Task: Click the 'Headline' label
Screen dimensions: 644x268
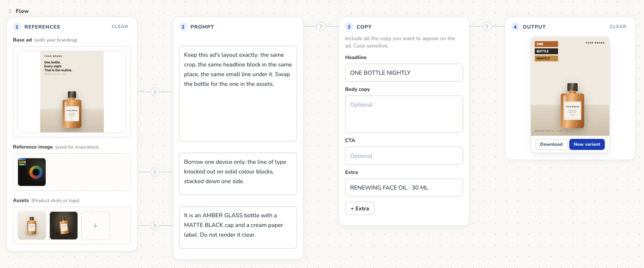Action: tap(356, 58)
